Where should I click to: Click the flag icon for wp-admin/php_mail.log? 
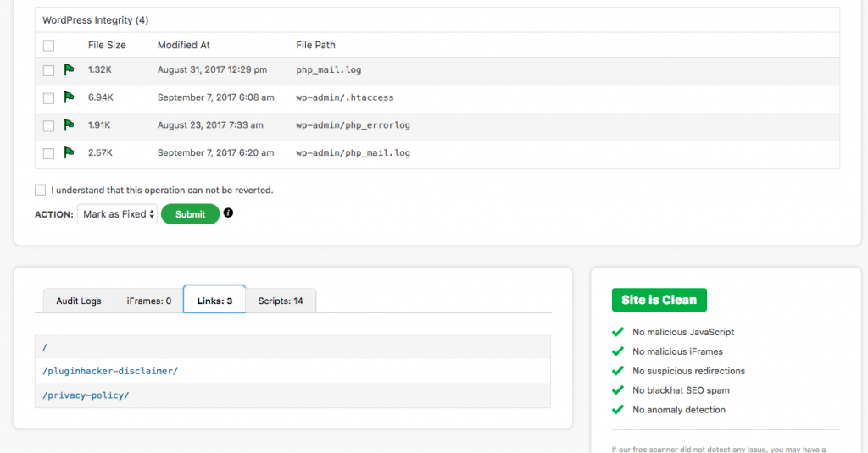click(70, 153)
